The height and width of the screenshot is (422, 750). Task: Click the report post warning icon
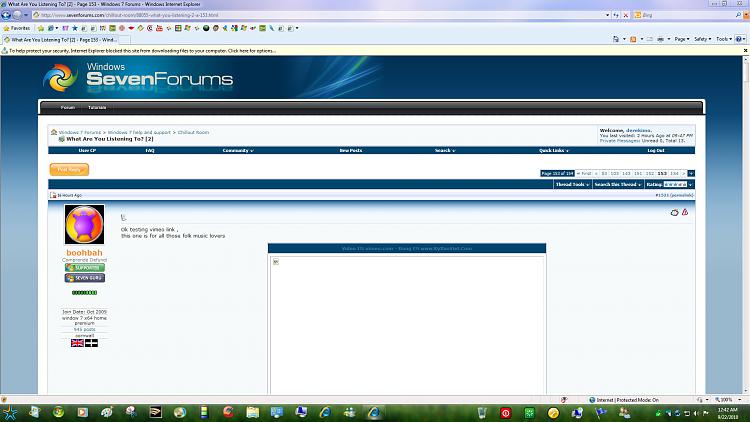[685, 212]
